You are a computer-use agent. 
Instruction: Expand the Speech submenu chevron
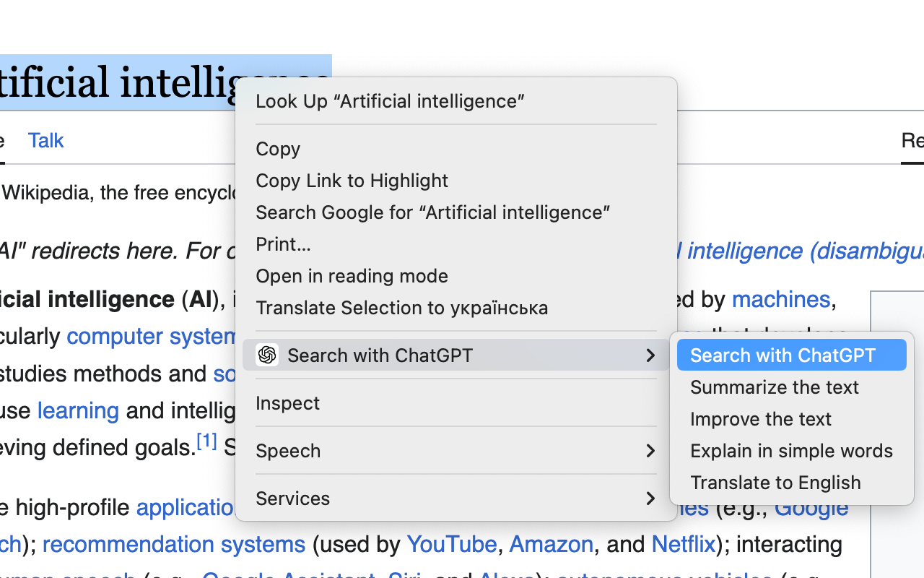pyautogui.click(x=650, y=451)
